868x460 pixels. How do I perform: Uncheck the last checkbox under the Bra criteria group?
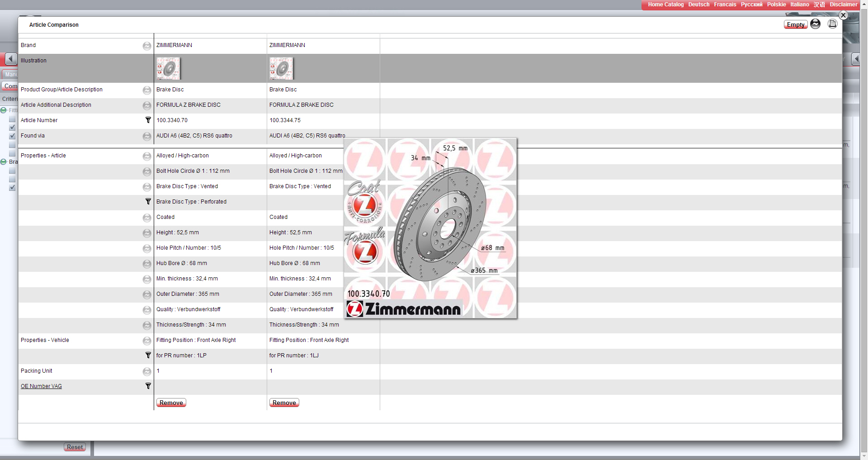click(12, 187)
